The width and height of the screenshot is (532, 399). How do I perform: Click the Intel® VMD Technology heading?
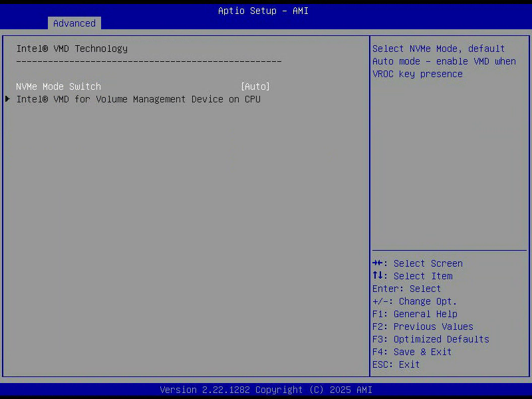click(72, 49)
